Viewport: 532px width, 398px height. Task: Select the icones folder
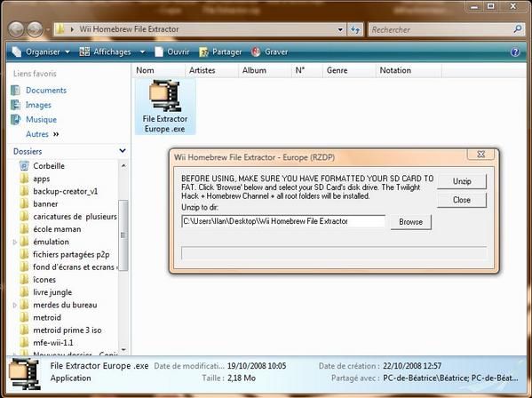tap(44, 280)
